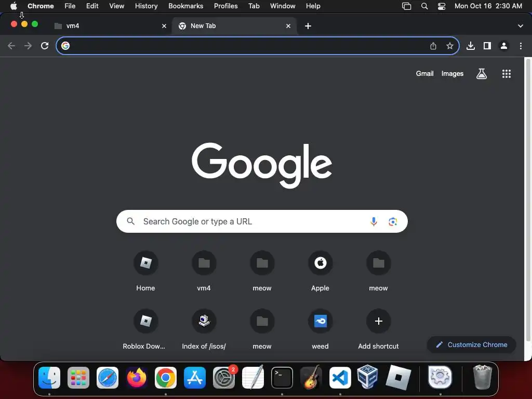Open the Apple menu

[14, 6]
